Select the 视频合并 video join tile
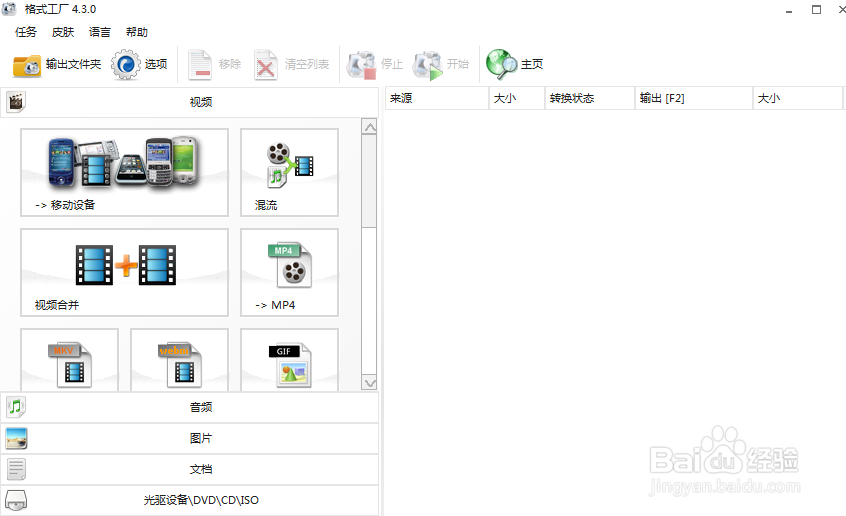846x516 pixels. [125, 273]
